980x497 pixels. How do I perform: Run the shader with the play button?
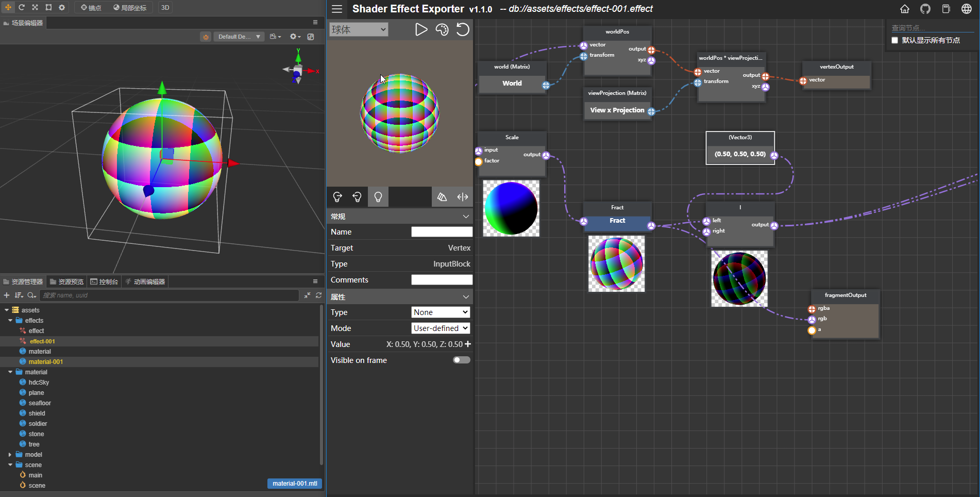pos(421,29)
